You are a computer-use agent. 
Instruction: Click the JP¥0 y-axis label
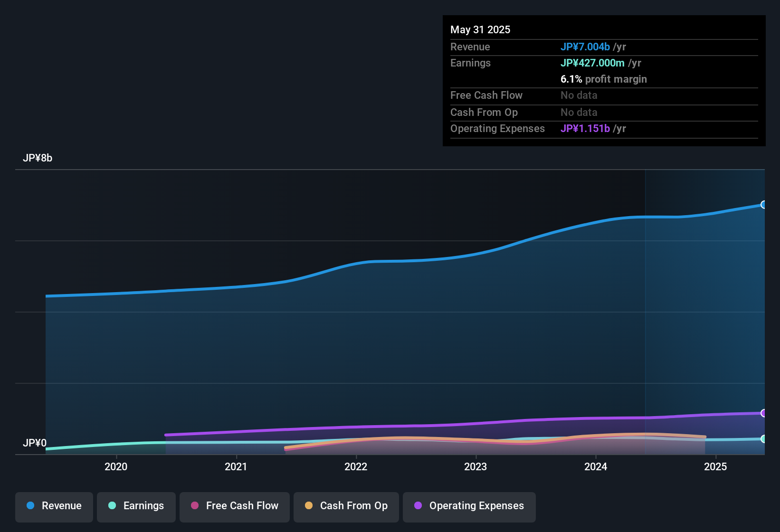[35, 443]
